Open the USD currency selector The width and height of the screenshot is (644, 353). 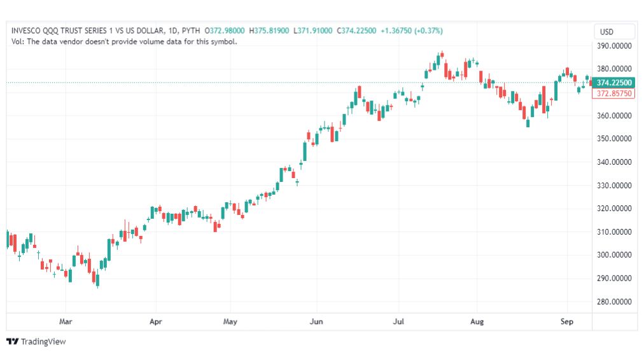[x=614, y=32]
